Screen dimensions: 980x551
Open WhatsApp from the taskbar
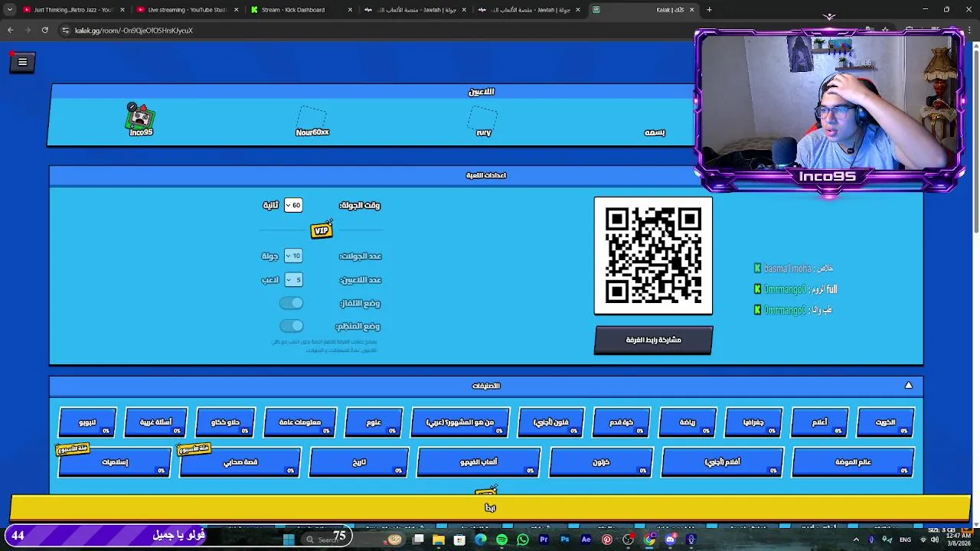pyautogui.click(x=523, y=540)
